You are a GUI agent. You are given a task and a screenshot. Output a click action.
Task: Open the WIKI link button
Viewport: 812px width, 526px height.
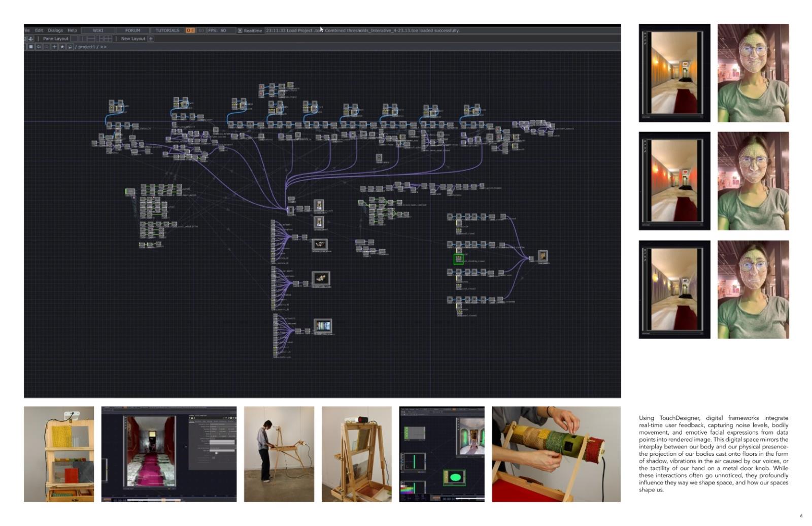coord(98,30)
